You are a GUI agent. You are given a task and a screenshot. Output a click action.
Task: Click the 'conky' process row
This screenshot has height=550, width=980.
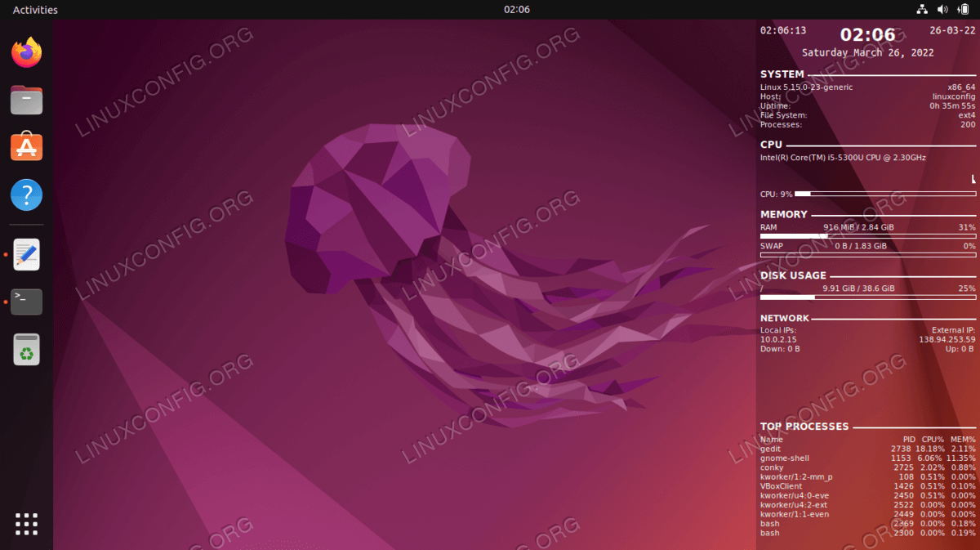pos(868,467)
